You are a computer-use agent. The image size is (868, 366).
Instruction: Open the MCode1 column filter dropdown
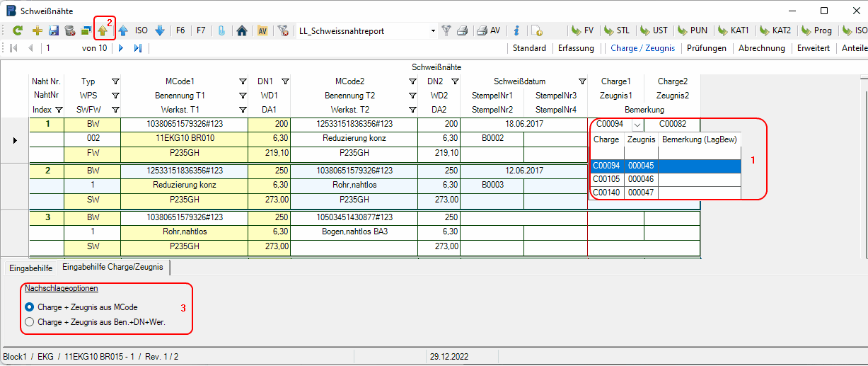click(243, 81)
